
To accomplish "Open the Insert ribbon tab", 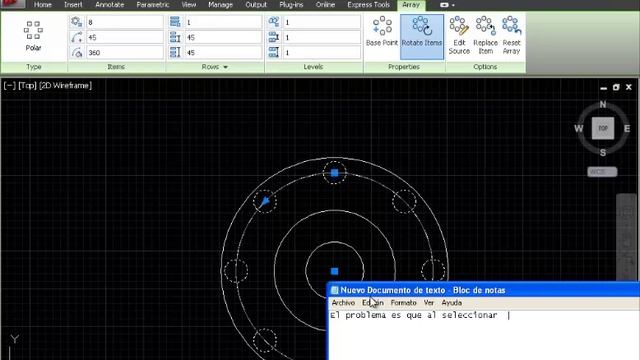I will click(x=73, y=5).
